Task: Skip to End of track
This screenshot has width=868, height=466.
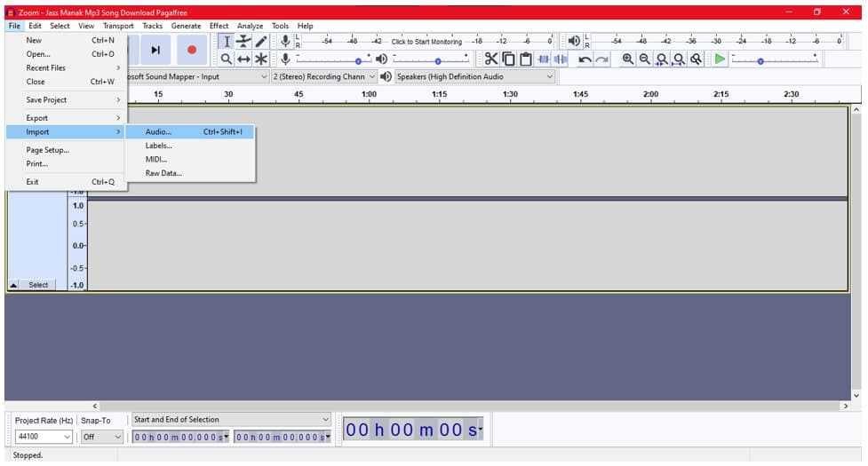Action: [x=155, y=51]
